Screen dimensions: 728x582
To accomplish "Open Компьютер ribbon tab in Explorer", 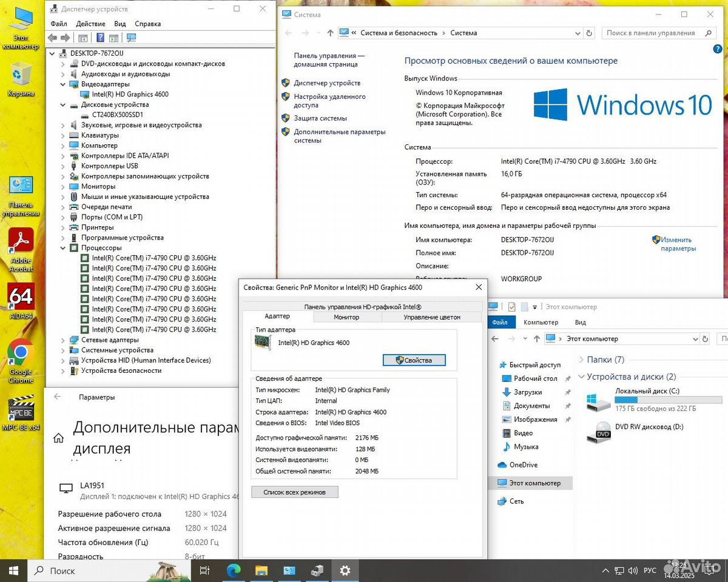I will click(x=541, y=322).
